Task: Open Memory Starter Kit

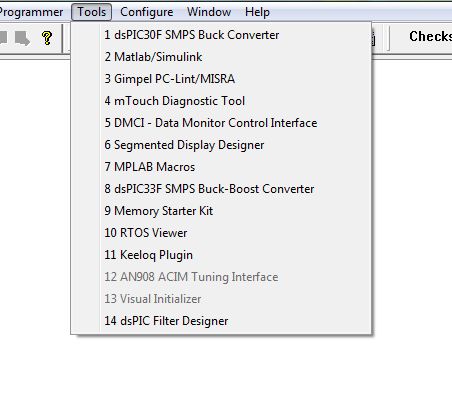Action: point(221,211)
